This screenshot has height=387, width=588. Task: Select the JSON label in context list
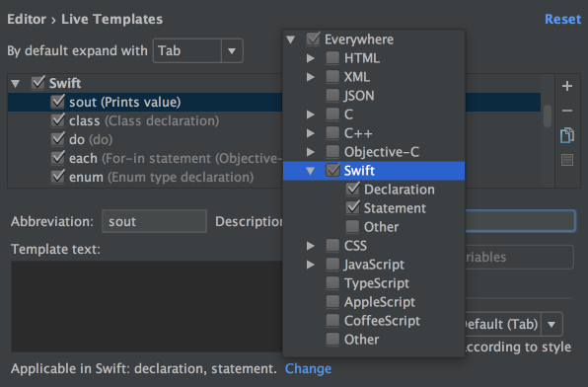[x=359, y=96]
